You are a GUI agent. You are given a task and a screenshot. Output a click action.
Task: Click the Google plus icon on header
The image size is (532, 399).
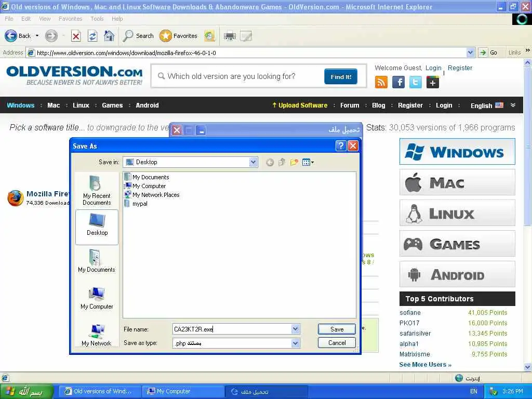click(433, 82)
